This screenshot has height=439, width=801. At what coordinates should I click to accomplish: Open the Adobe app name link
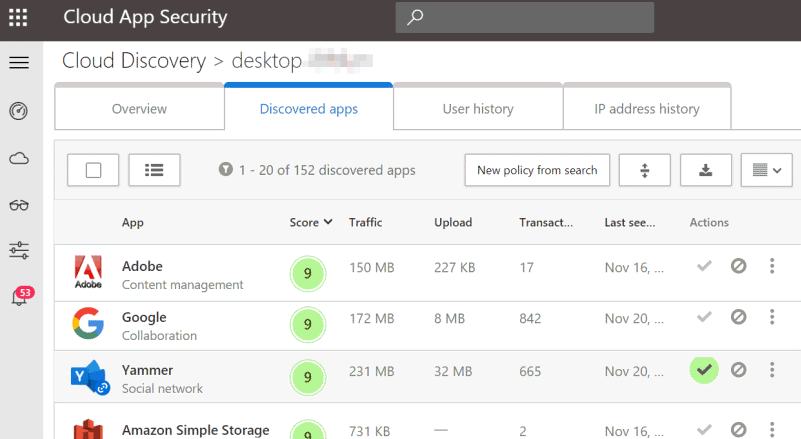142,266
